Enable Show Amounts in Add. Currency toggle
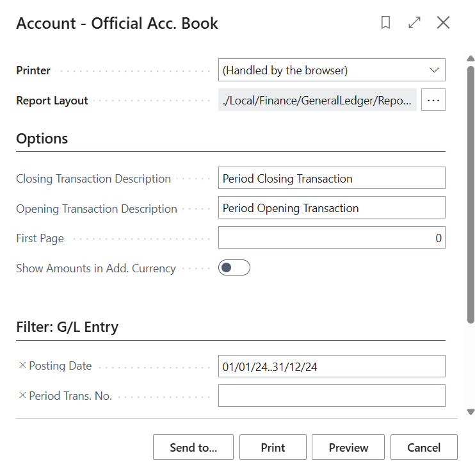Screen dimensions: 475x476 point(234,268)
